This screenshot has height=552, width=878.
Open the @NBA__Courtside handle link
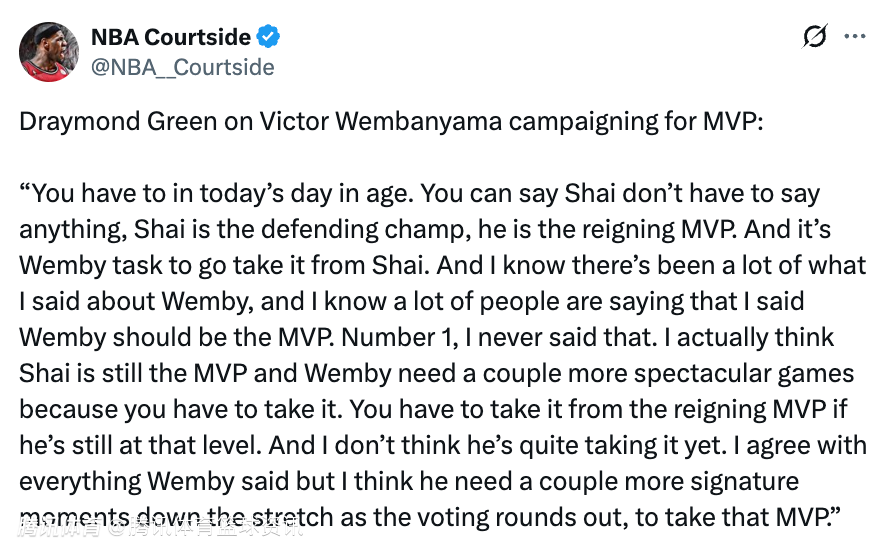pyautogui.click(x=183, y=67)
